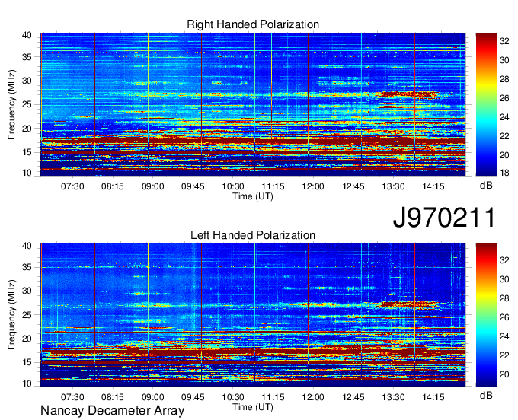Click the 11:15 tick of the bottom plot
The image size is (518, 420).
pos(273,397)
